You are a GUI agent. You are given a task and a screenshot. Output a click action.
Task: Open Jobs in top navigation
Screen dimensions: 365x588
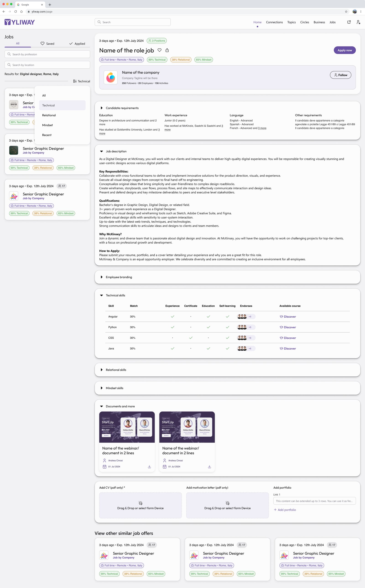332,22
